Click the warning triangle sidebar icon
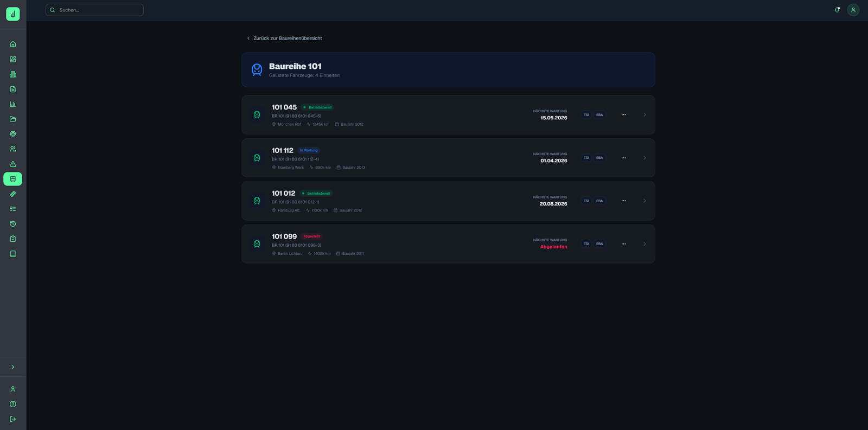Image resolution: width=868 pixels, height=430 pixels. pyautogui.click(x=13, y=164)
